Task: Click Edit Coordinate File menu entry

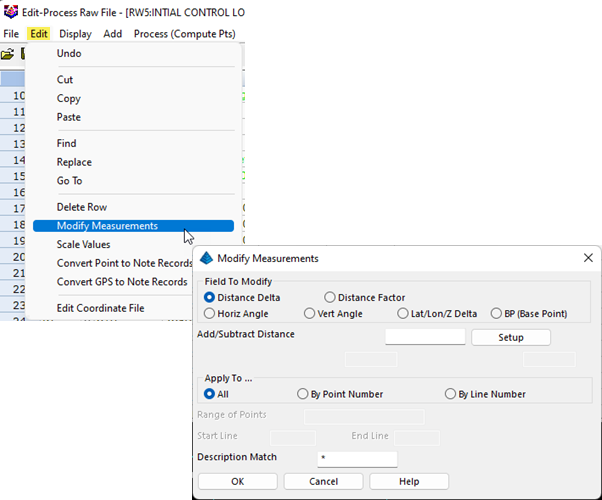Action: [100, 308]
